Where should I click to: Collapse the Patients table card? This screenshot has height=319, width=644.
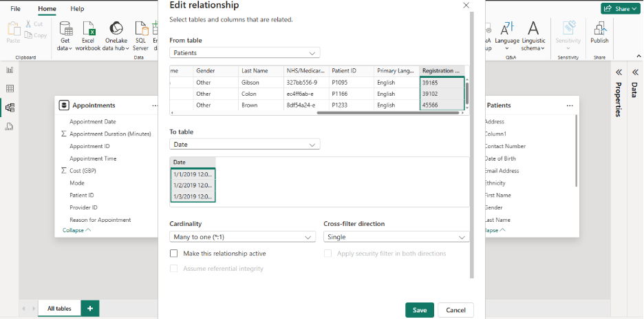tap(495, 231)
